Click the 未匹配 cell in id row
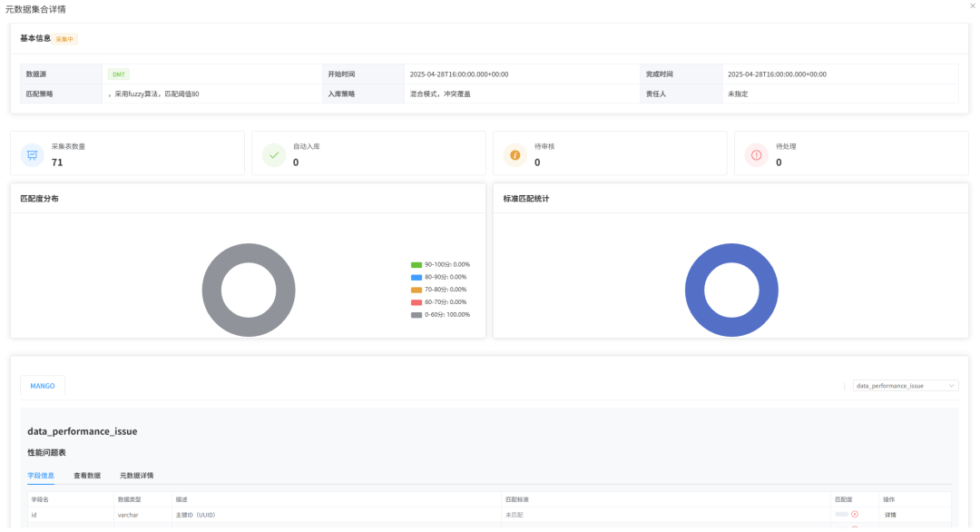 [514, 515]
